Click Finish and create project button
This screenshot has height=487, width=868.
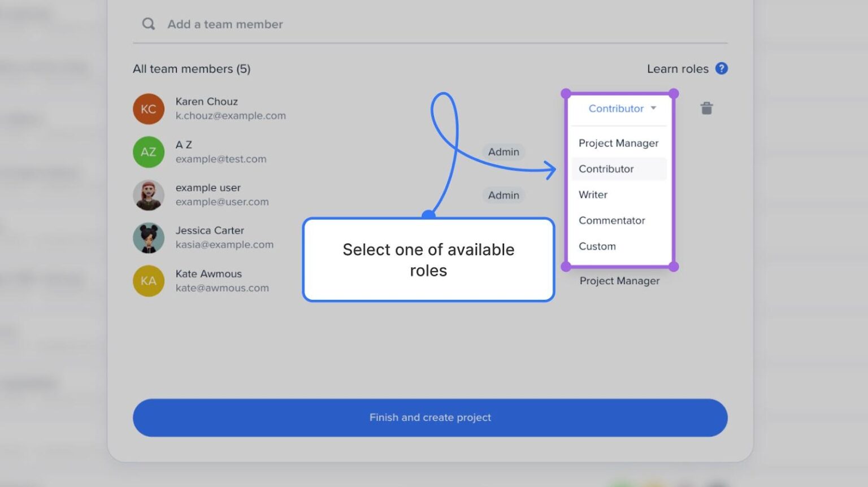430,418
